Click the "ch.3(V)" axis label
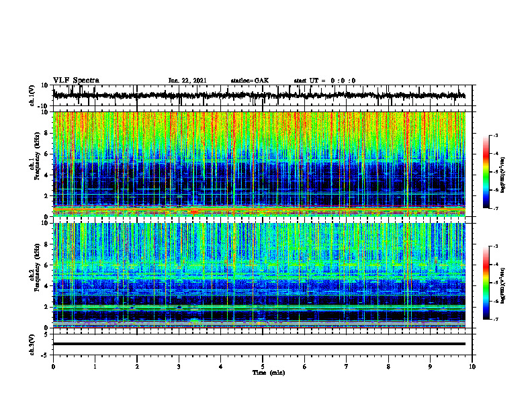Screen dimensions: 532x411 [x=32, y=345]
